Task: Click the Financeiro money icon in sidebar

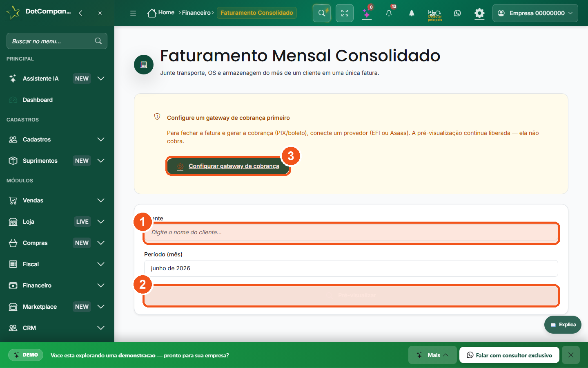Action: [x=13, y=285]
